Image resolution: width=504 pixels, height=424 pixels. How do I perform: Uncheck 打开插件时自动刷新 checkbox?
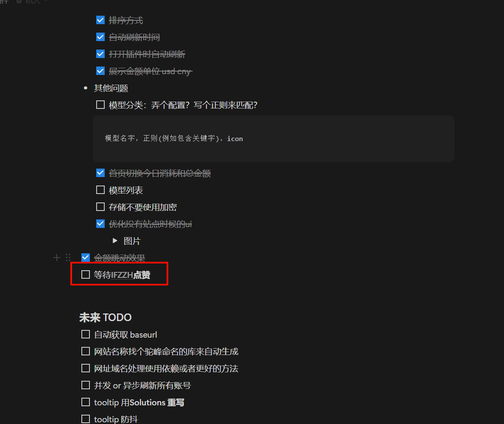click(100, 54)
